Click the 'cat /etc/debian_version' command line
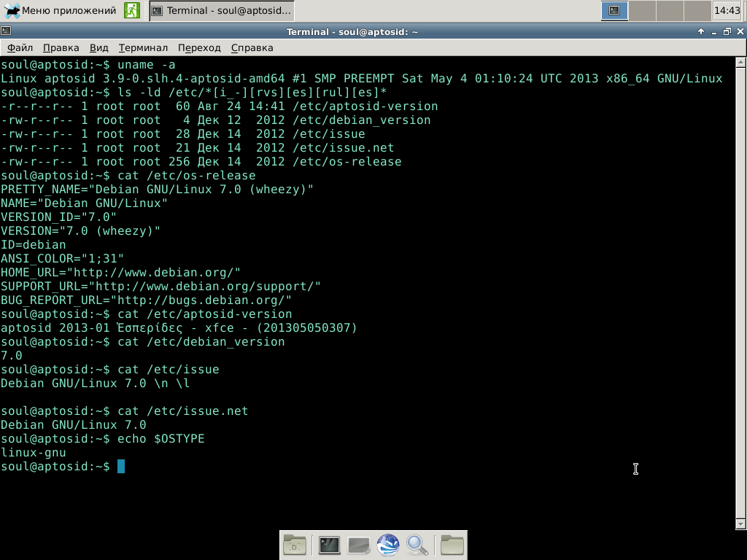 142,342
